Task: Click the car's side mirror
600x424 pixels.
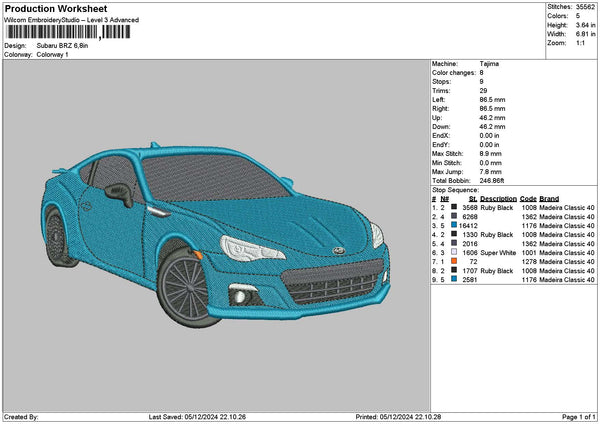Action: (x=119, y=193)
